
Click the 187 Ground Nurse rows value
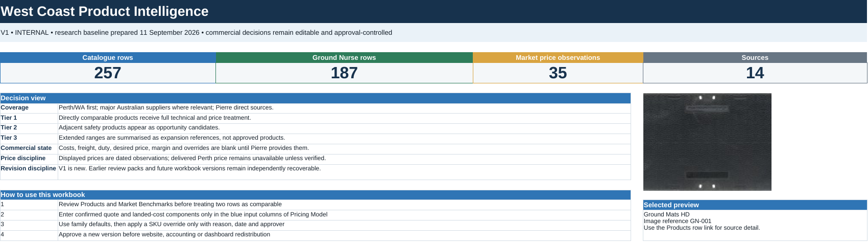[344, 73]
